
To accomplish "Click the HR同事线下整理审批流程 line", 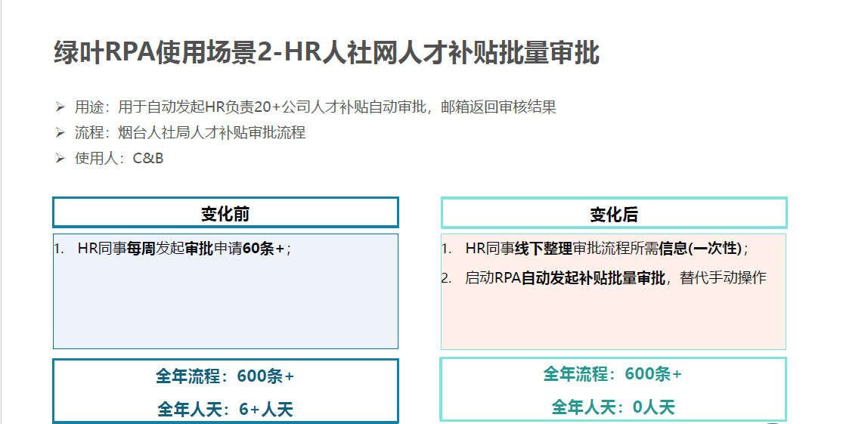I will pos(606,249).
